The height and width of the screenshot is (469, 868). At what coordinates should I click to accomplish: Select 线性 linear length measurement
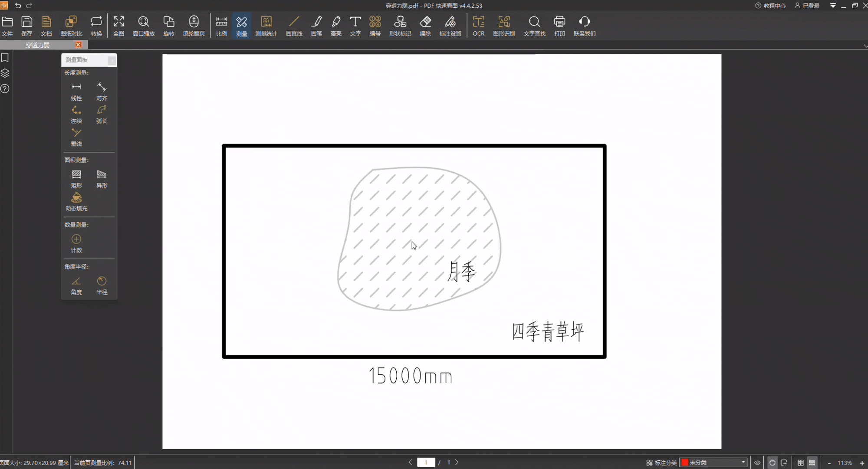tap(76, 92)
